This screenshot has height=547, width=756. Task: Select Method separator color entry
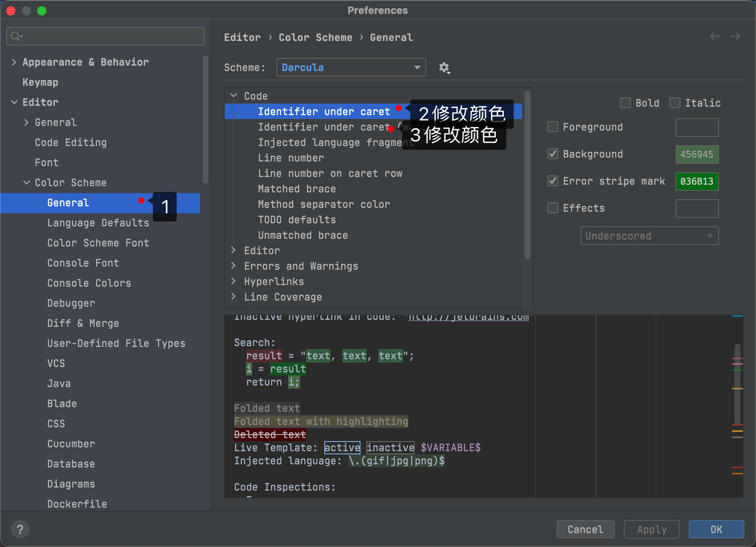click(324, 204)
